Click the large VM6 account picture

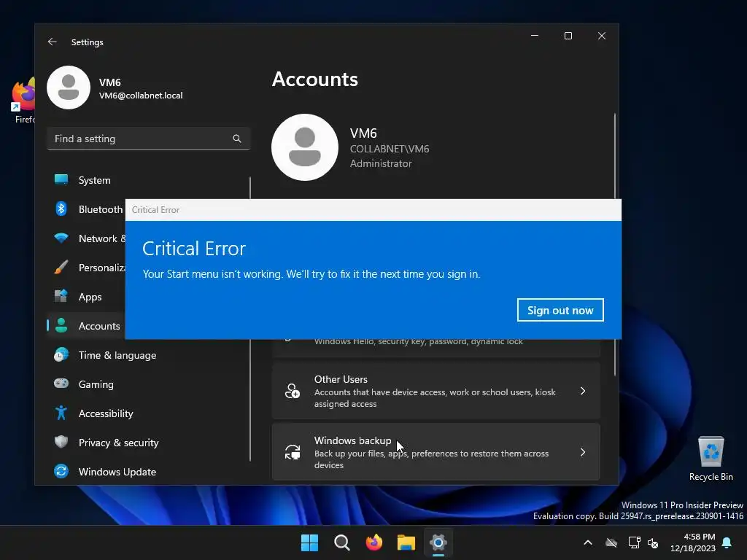click(305, 147)
